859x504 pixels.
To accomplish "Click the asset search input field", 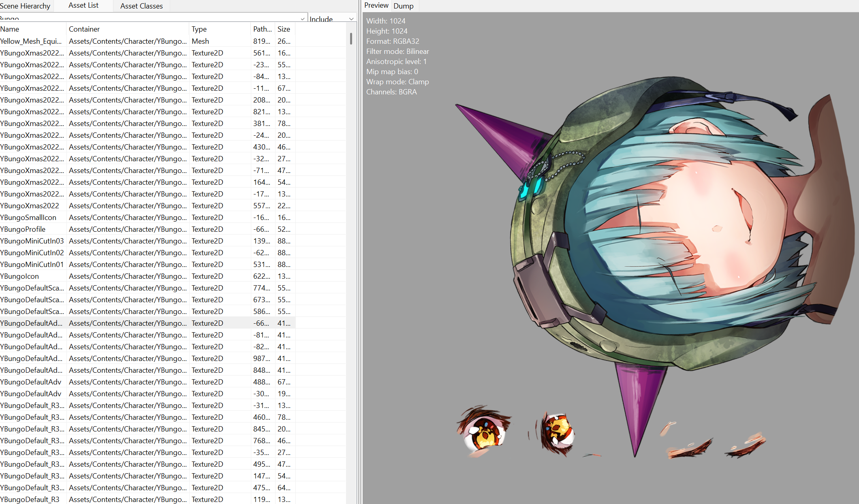I will (150, 18).
